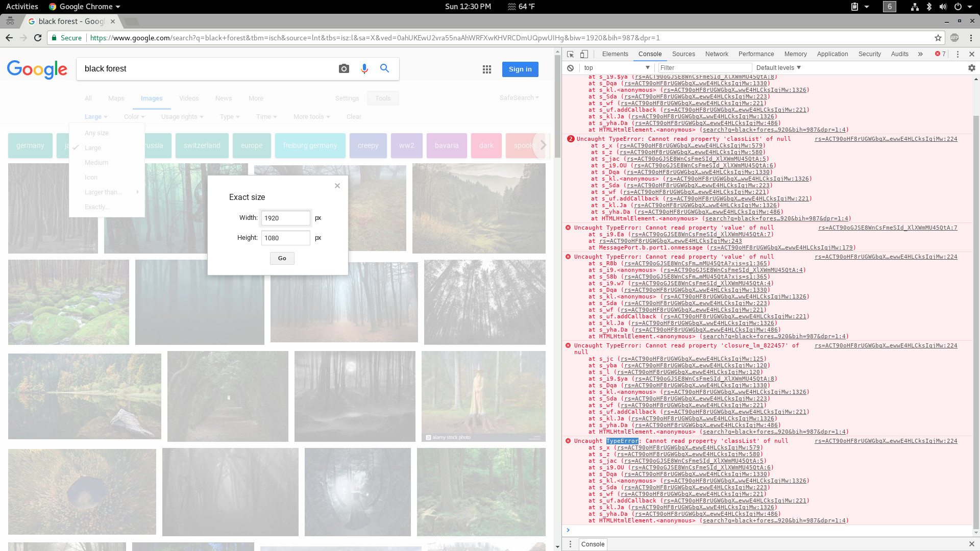Click the volume icon in the system tray
The image size is (980, 551).
(x=943, y=7)
